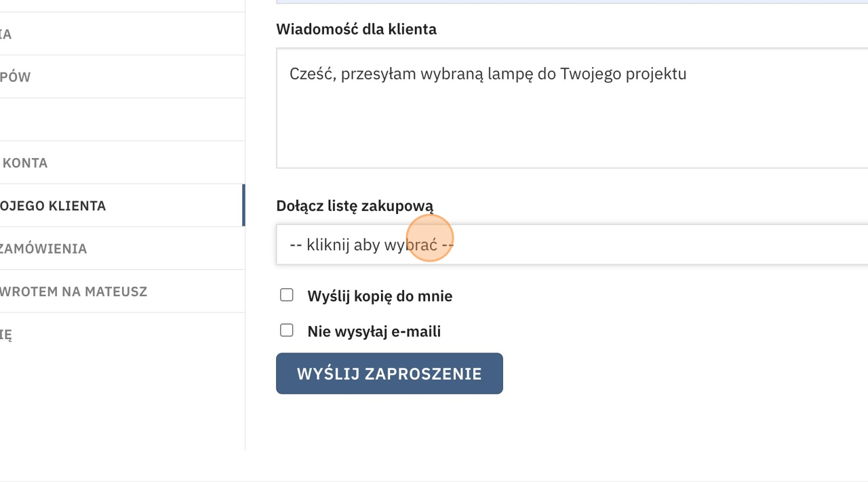Select the sidebar item ending in "PÓW"
The width and height of the screenshot is (868, 484).
(x=16, y=77)
